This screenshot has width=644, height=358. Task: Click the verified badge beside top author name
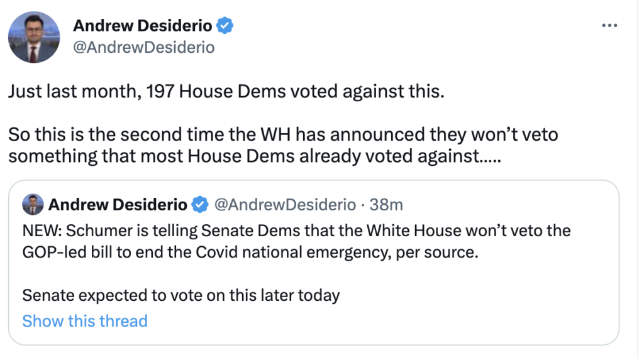[x=225, y=26]
